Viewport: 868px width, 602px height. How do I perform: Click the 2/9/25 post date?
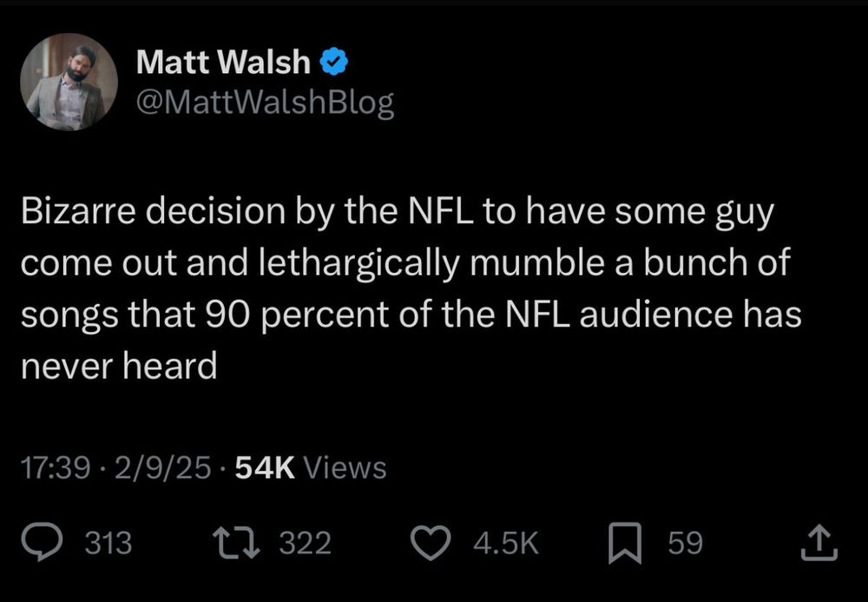tap(163, 467)
